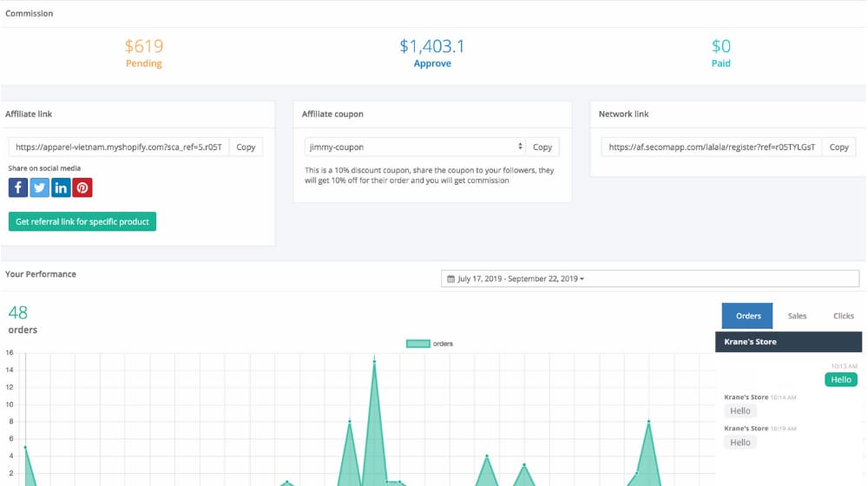The height and width of the screenshot is (486, 868).
Task: Switch to the Orders tab
Action: [x=748, y=316]
